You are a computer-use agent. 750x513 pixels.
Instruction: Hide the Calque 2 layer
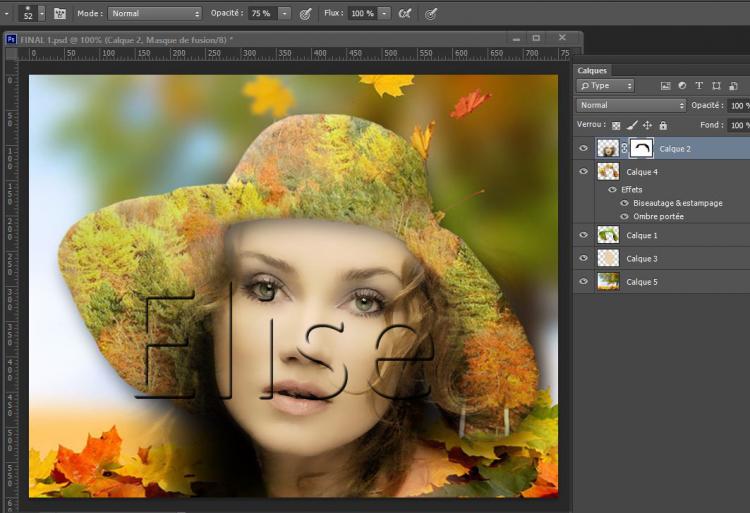(x=584, y=148)
